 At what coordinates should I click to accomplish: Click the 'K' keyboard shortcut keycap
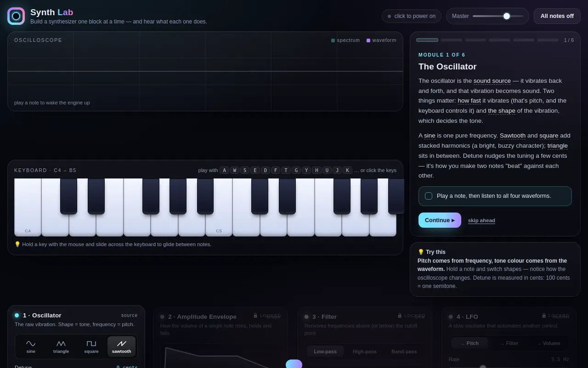point(347,170)
